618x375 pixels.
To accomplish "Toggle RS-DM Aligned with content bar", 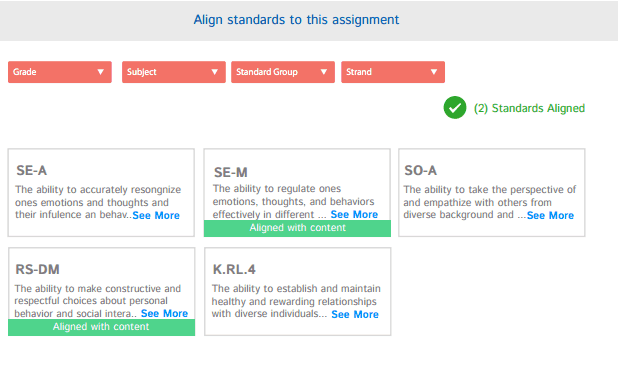I will (101, 327).
